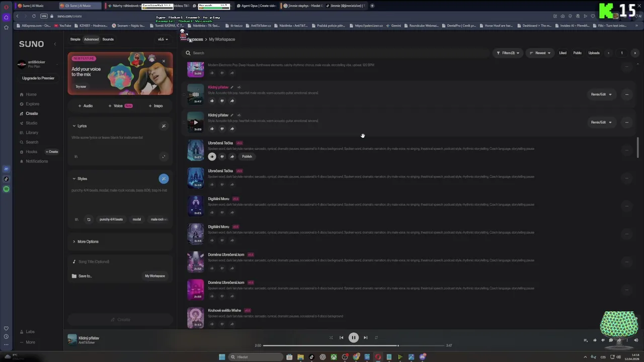Open the v5.5 model version dropdown
The width and height of the screenshot is (644, 362).
click(x=163, y=39)
